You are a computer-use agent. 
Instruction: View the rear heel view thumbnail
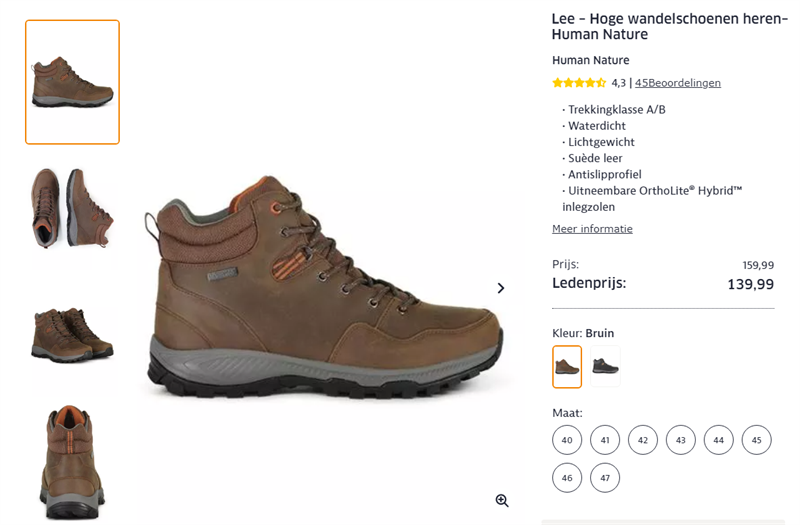point(72,461)
